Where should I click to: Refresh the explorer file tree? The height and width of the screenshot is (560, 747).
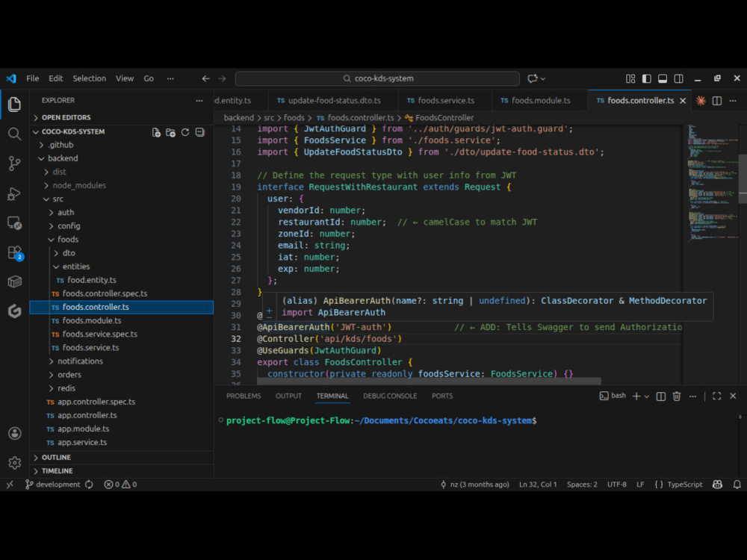185,132
